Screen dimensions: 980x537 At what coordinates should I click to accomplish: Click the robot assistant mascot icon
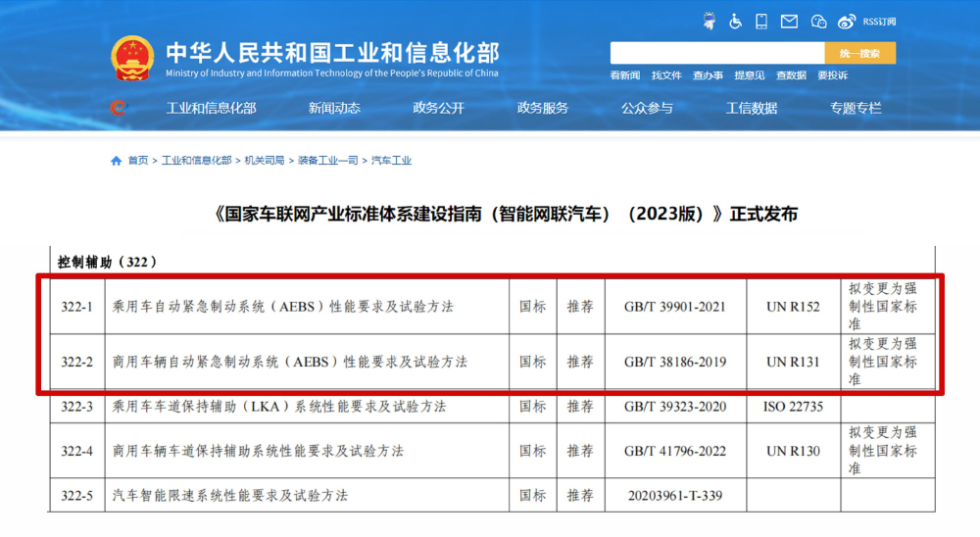[709, 22]
